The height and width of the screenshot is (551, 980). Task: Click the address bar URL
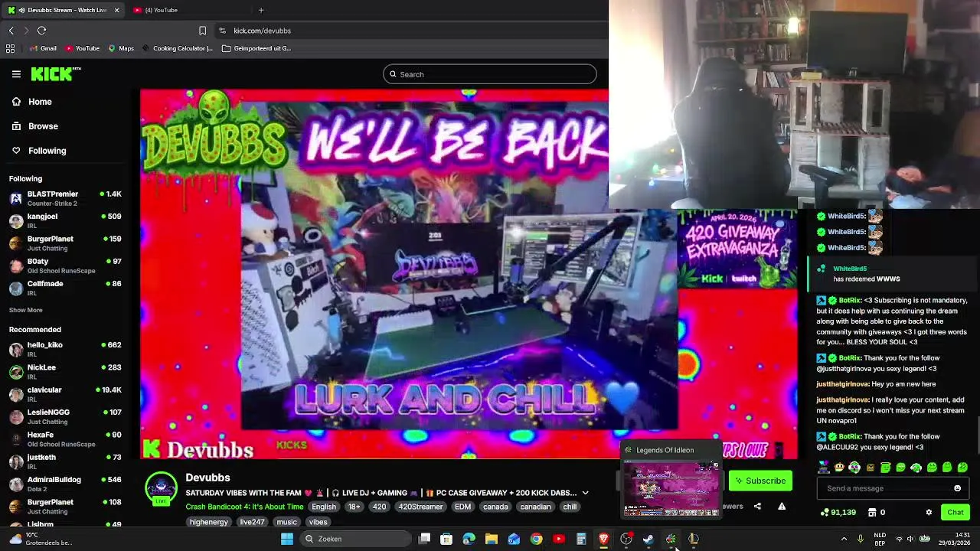(x=262, y=31)
